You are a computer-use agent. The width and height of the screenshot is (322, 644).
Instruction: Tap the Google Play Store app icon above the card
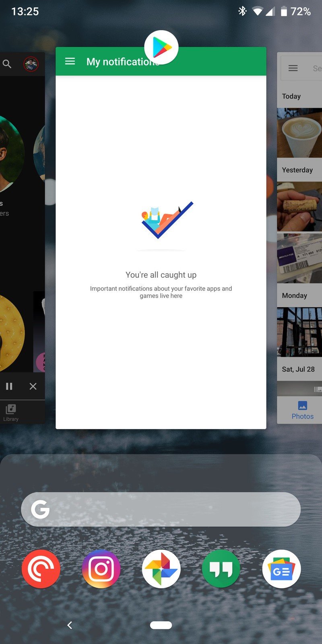[x=161, y=47]
